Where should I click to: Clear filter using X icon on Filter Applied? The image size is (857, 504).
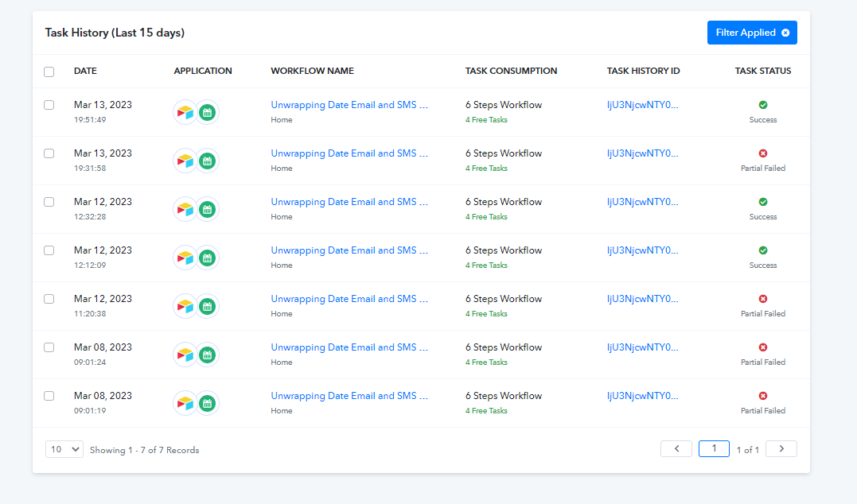click(x=785, y=33)
